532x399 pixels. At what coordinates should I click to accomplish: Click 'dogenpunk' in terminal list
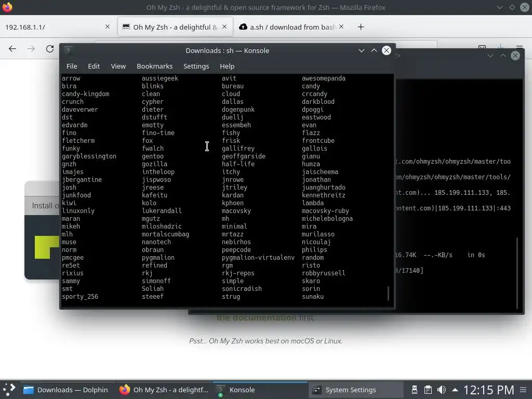[x=238, y=110]
